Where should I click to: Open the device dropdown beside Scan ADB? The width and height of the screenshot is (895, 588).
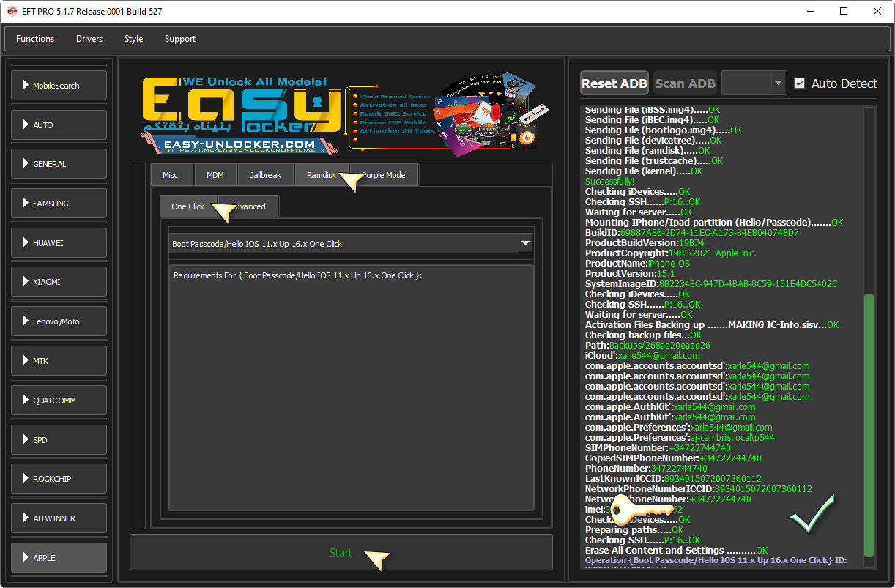click(x=754, y=83)
